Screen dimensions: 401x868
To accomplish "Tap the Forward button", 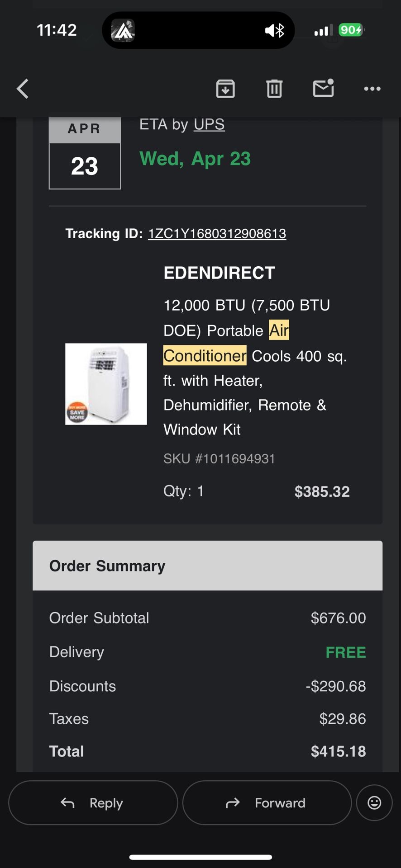I will click(x=267, y=802).
